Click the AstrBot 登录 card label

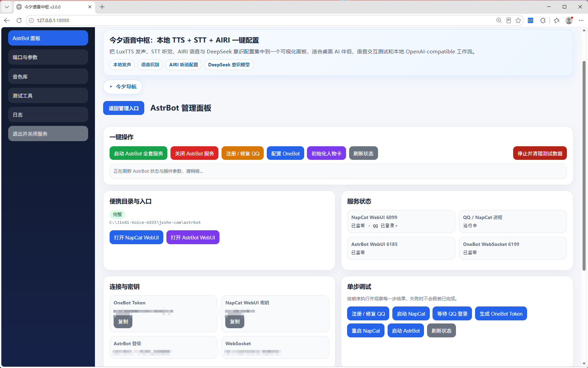click(127, 344)
